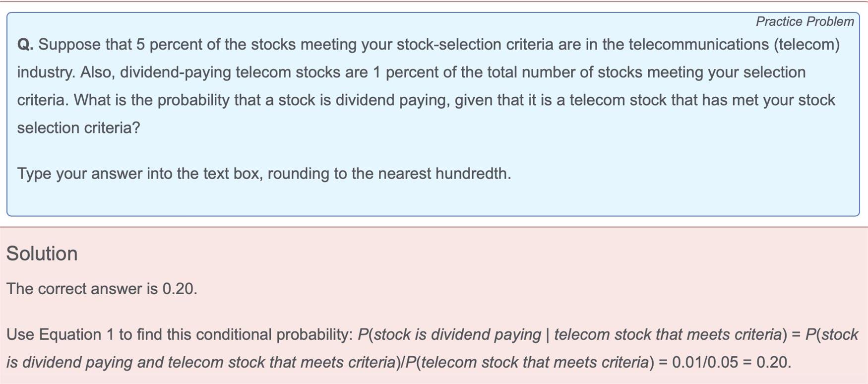
Task: Click the sentence 'The correct answer is 0.20.'
Action: (102, 289)
